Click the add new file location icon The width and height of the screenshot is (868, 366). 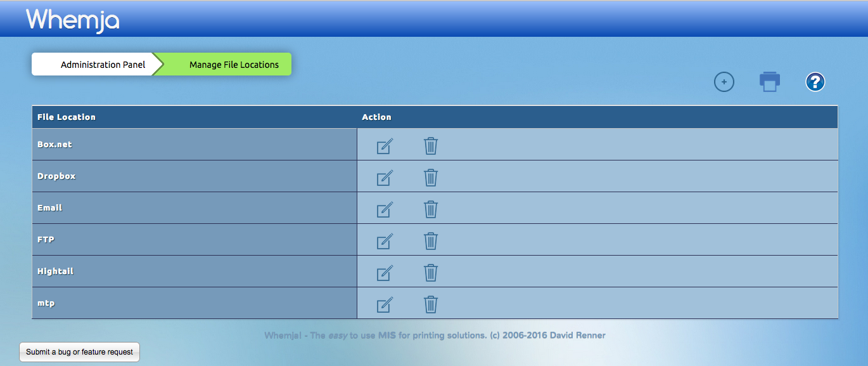click(724, 82)
